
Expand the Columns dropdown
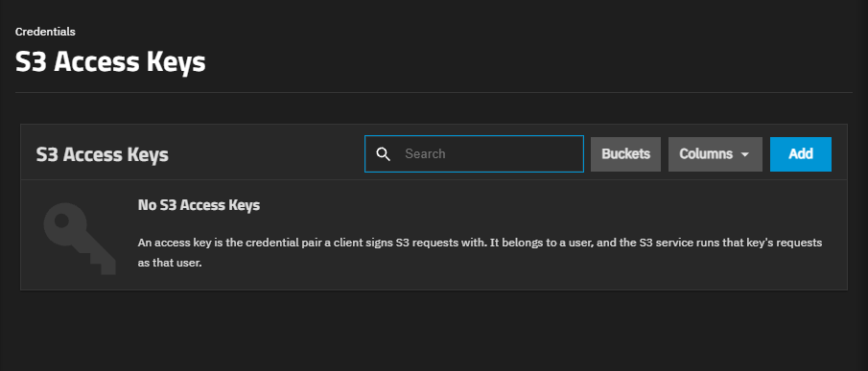716,154
